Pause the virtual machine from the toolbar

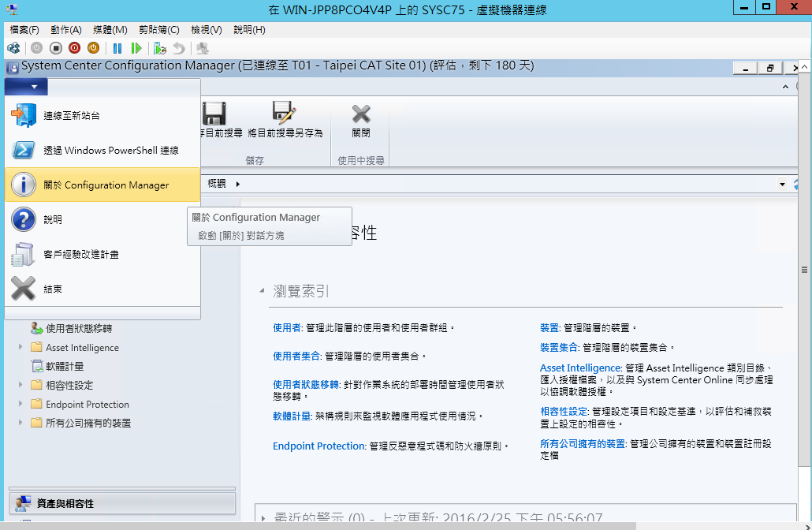117,48
